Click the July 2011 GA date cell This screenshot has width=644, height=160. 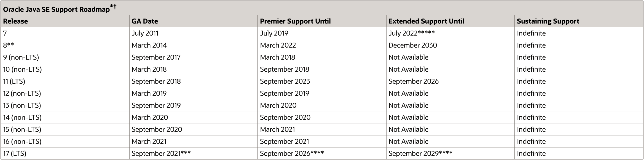click(194, 33)
